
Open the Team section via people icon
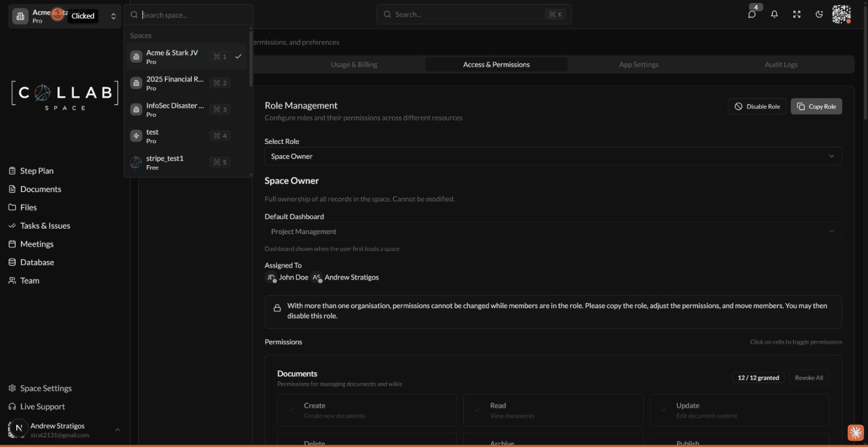click(x=12, y=280)
